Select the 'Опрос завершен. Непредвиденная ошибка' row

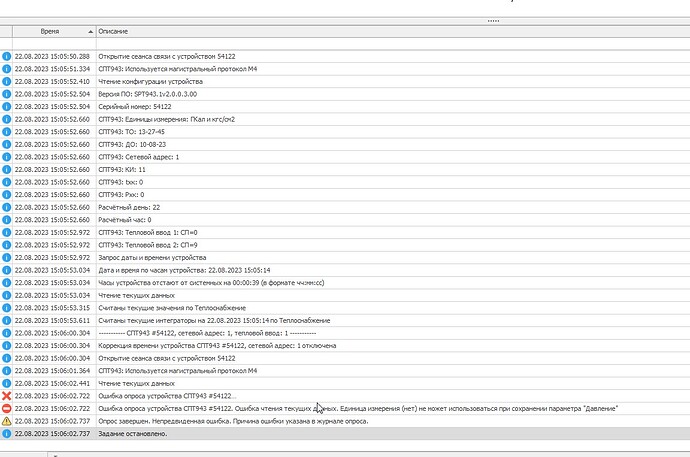pos(250,421)
